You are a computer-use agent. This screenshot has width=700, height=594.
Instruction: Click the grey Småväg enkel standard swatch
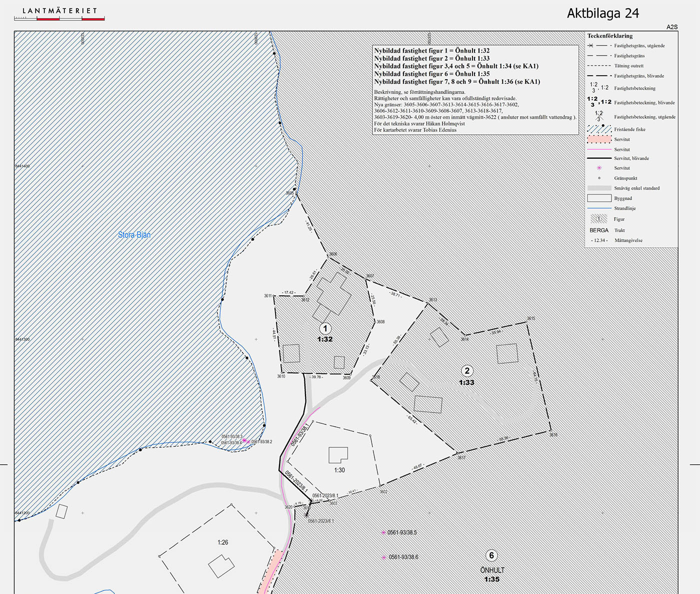point(599,188)
